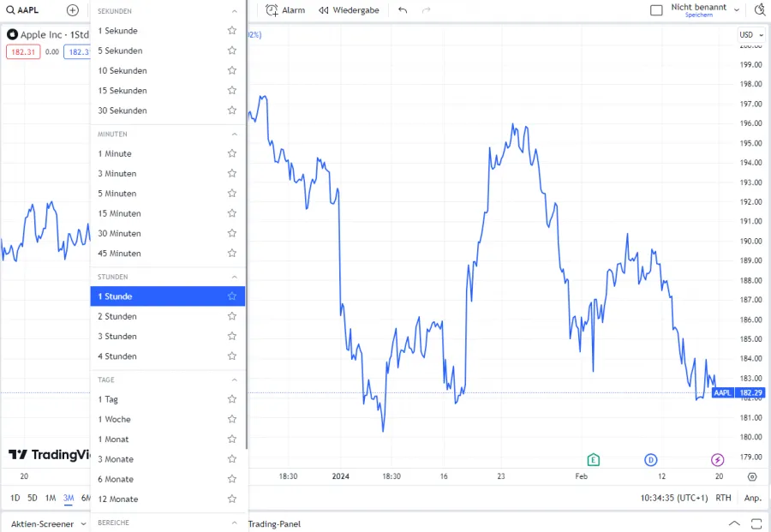Image resolution: width=771 pixels, height=532 pixels.
Task: Click the blue dividend D marker
Action: pos(650,460)
